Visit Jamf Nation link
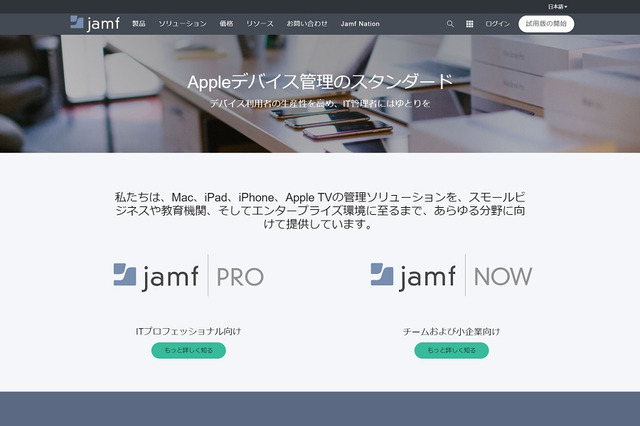The image size is (640, 426). point(360,24)
